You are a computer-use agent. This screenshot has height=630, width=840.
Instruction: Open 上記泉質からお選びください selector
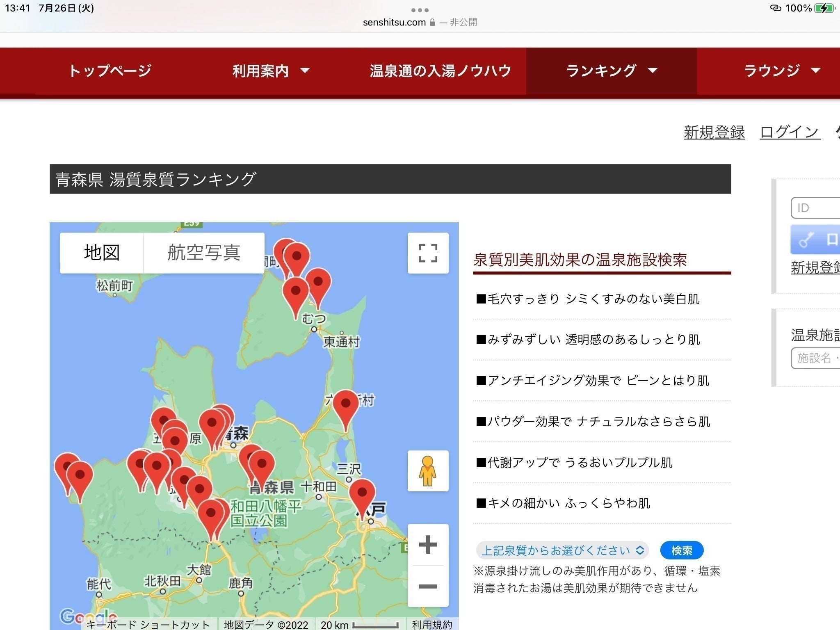pos(562,550)
